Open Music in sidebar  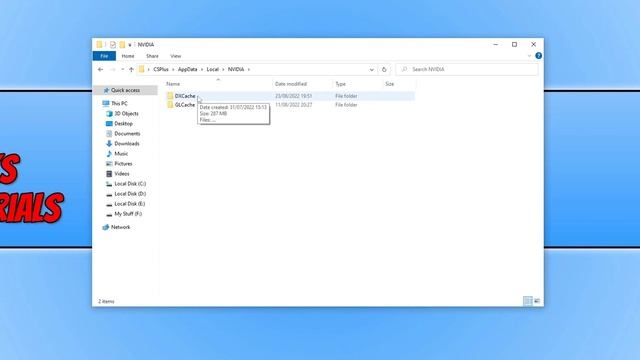point(121,153)
